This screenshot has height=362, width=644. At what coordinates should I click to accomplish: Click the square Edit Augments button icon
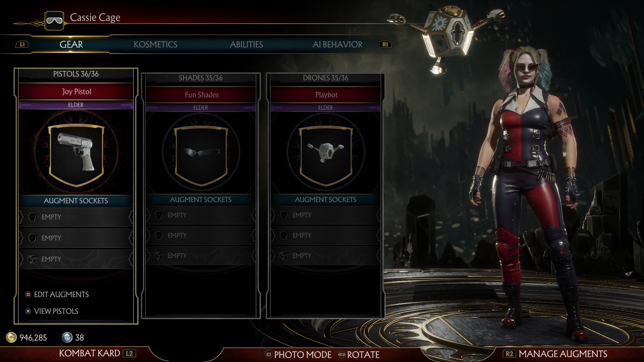pyautogui.click(x=28, y=294)
